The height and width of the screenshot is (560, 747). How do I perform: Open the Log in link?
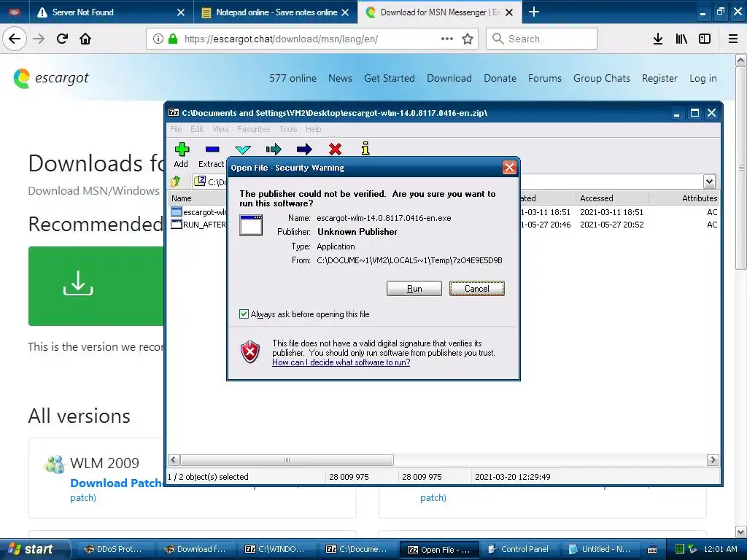[703, 78]
